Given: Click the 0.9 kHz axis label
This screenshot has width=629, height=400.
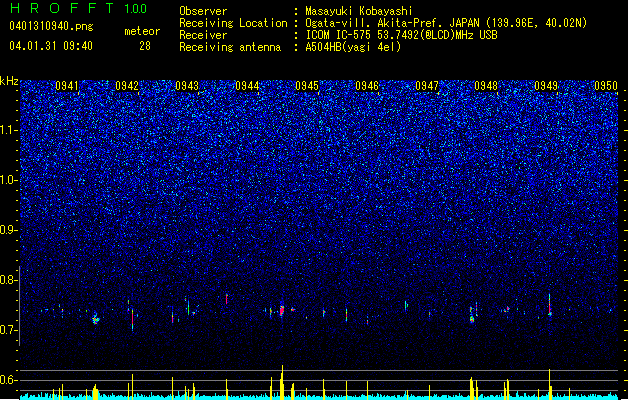Looking at the screenshot, I should click(x=9, y=230).
